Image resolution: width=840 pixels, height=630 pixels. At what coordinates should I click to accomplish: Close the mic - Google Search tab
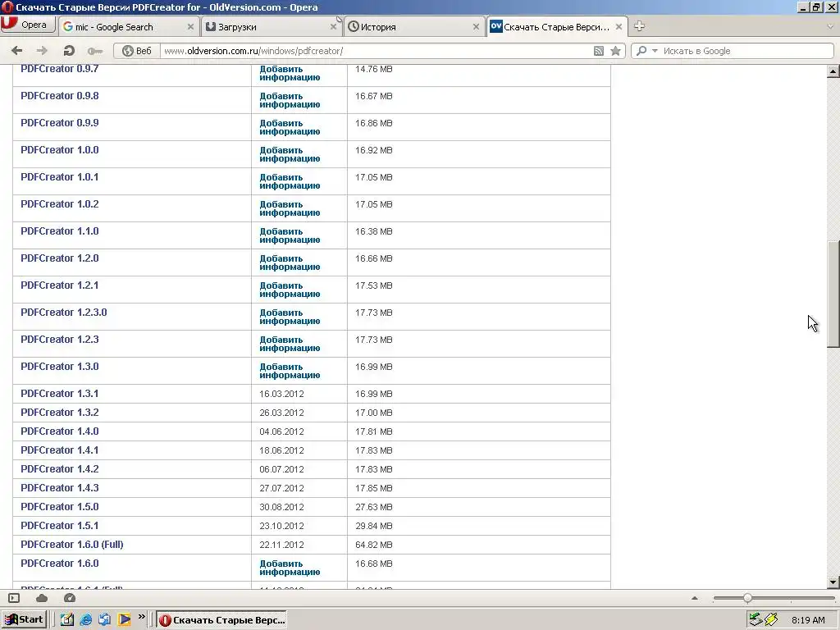(x=190, y=27)
